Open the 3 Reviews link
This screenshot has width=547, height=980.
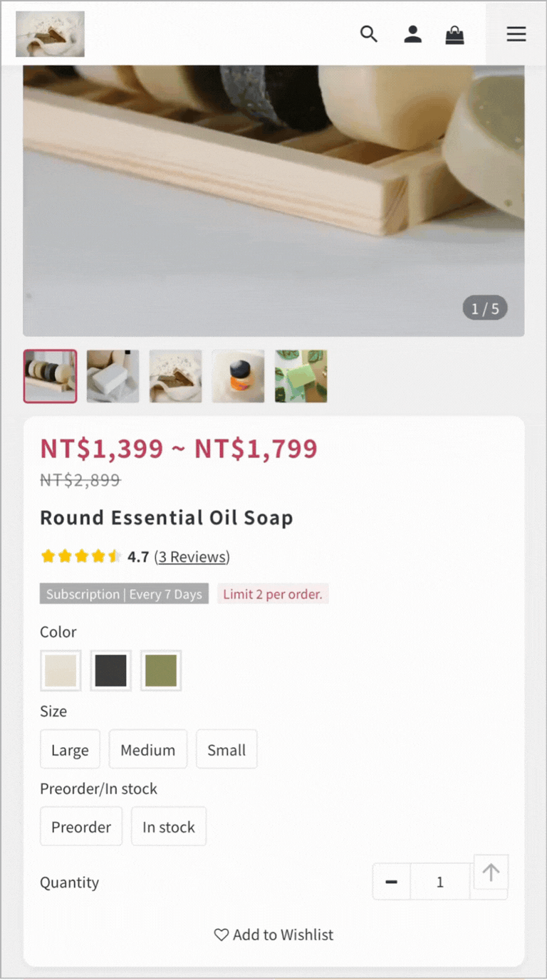[x=192, y=556]
